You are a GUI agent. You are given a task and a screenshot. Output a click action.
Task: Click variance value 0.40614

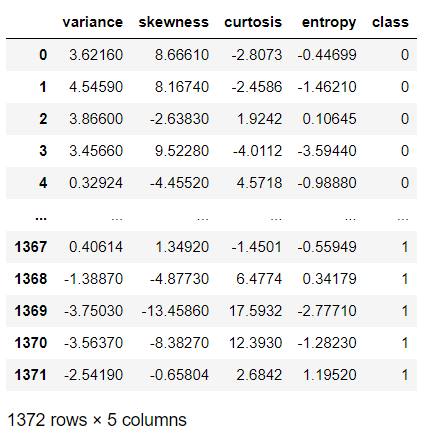(96, 247)
